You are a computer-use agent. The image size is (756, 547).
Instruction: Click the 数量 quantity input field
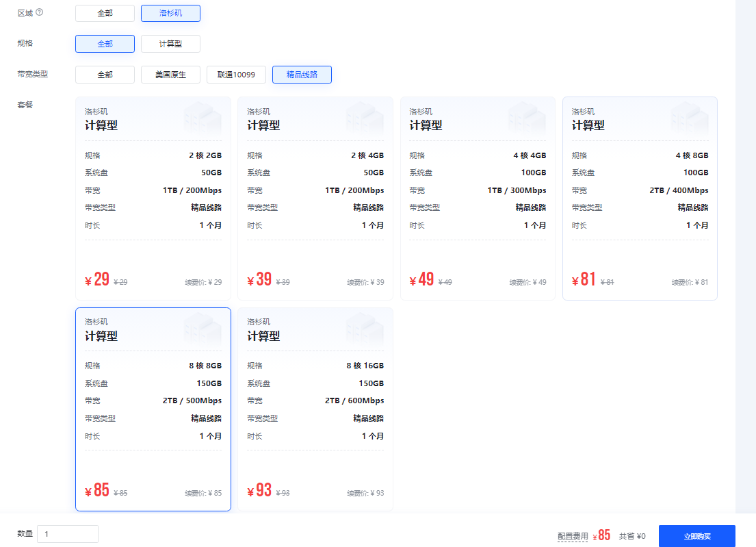click(68, 534)
